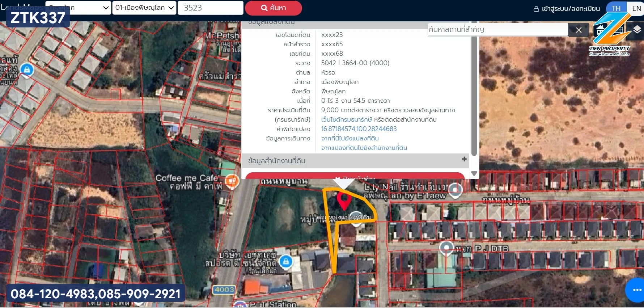This screenshot has width=644, height=308.
Task: Click the Coffee me Cafe marker
Action: 232,181
